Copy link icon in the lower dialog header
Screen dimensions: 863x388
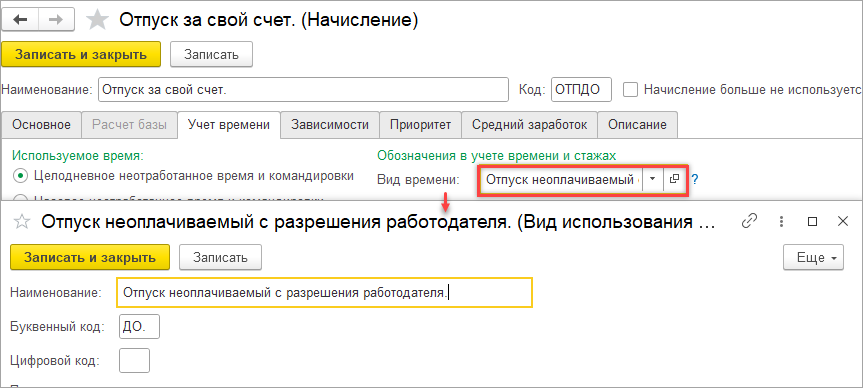[749, 221]
